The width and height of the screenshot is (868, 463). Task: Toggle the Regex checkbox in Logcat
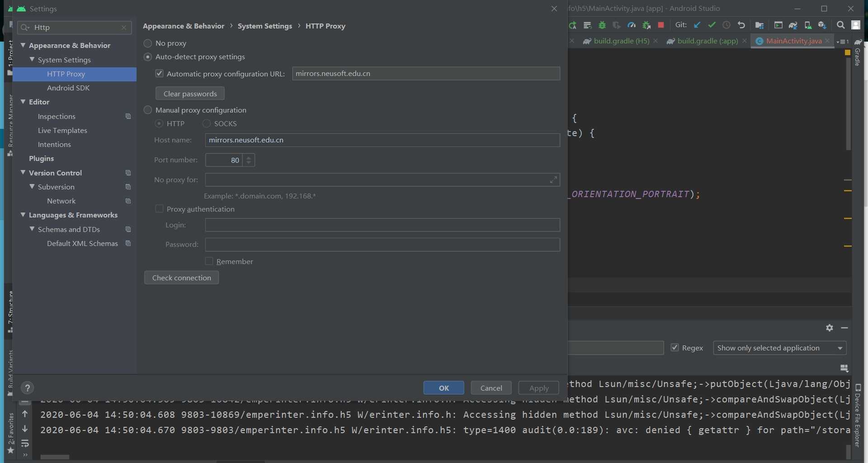pyautogui.click(x=675, y=347)
